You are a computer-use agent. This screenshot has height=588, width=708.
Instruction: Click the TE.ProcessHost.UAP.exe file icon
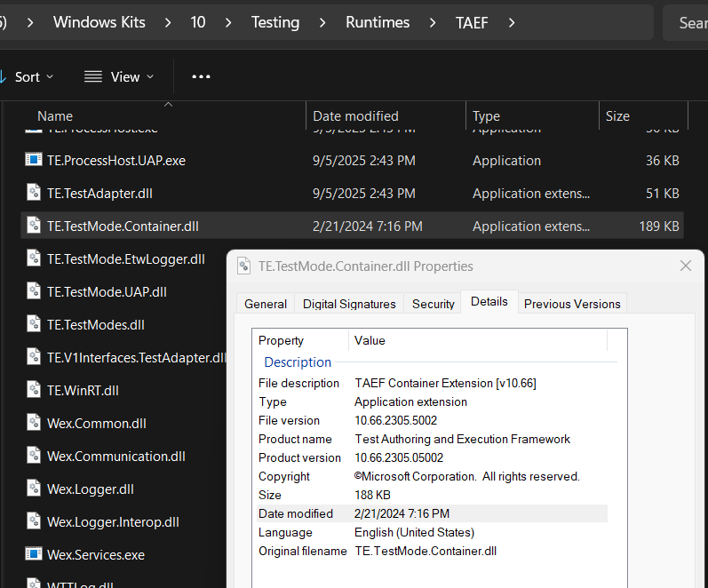[34, 160]
